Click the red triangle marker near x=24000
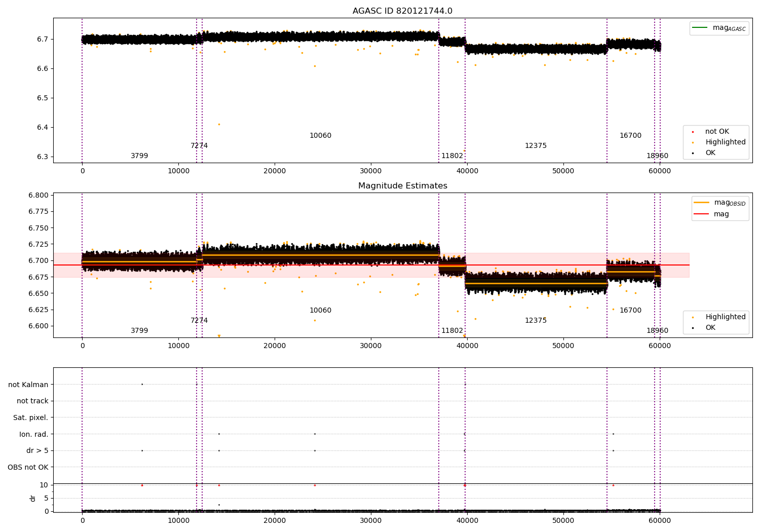The image size is (760, 532). [x=315, y=485]
